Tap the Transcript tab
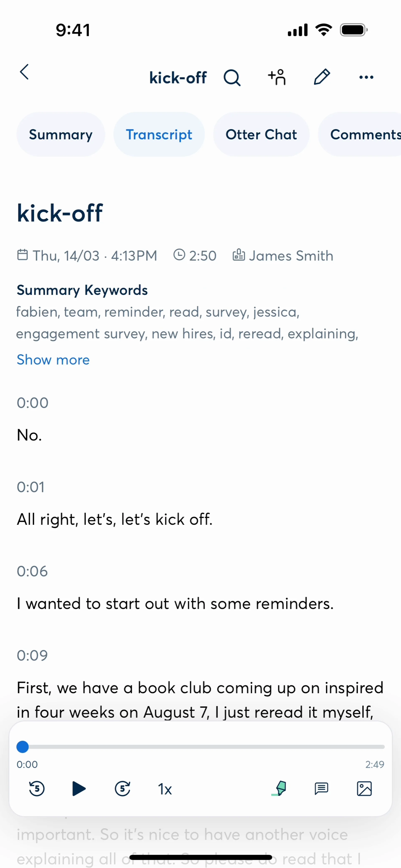This screenshot has width=401, height=868. point(159,134)
